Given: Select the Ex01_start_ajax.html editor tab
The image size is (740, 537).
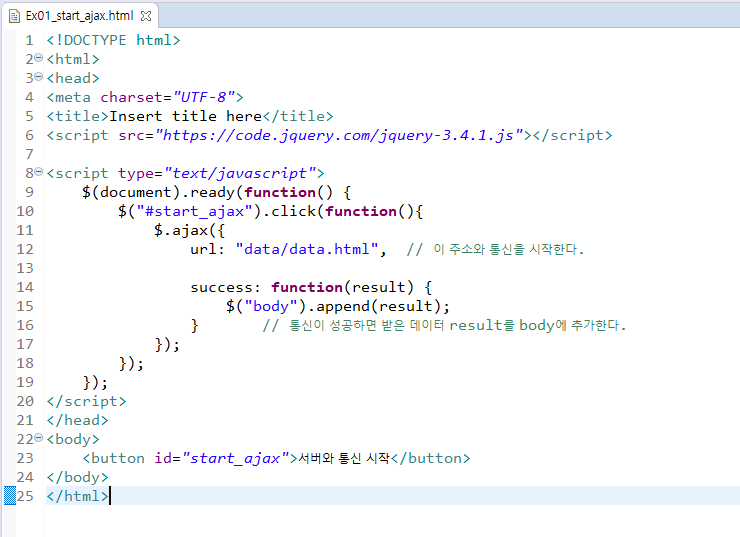Looking at the screenshot, I should tap(79, 16).
